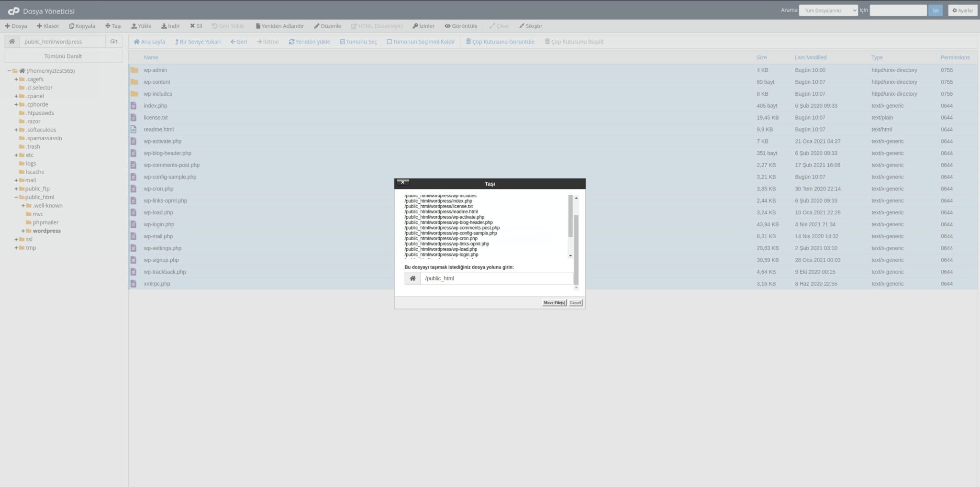Click Tümünün Seçimini Kaldır

421,42
